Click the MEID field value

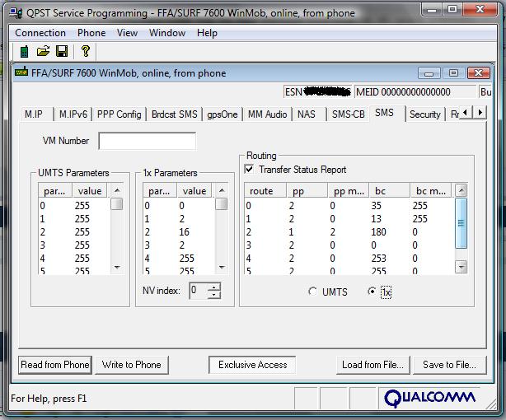pyautogui.click(x=415, y=92)
